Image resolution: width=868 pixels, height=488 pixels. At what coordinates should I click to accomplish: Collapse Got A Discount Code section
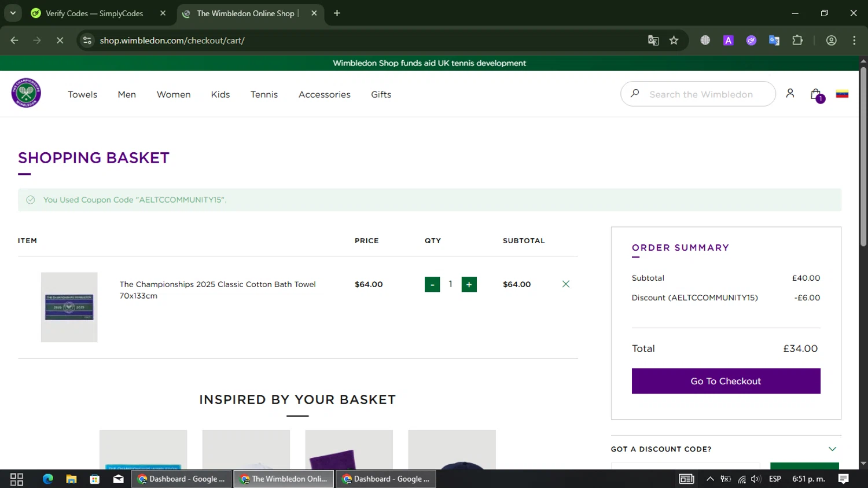(x=832, y=449)
